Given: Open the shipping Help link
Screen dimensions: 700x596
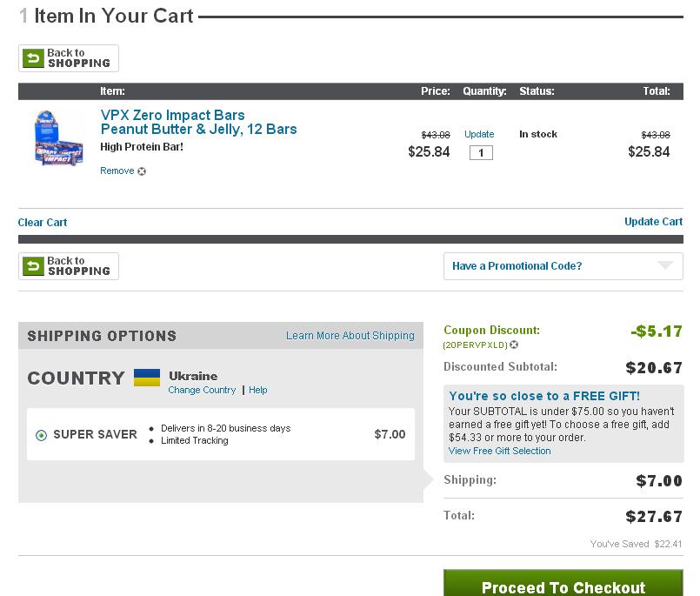Looking at the screenshot, I should (x=258, y=391).
